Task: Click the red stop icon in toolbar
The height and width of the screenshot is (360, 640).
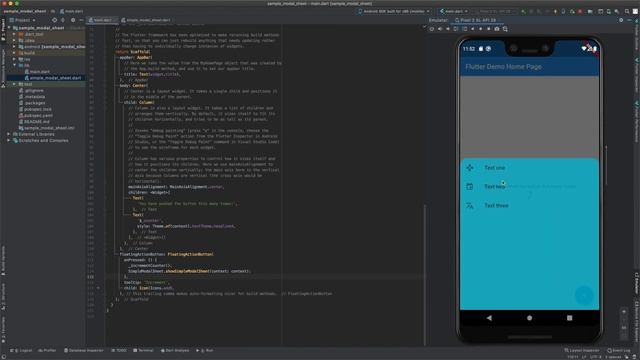Action: point(580,11)
